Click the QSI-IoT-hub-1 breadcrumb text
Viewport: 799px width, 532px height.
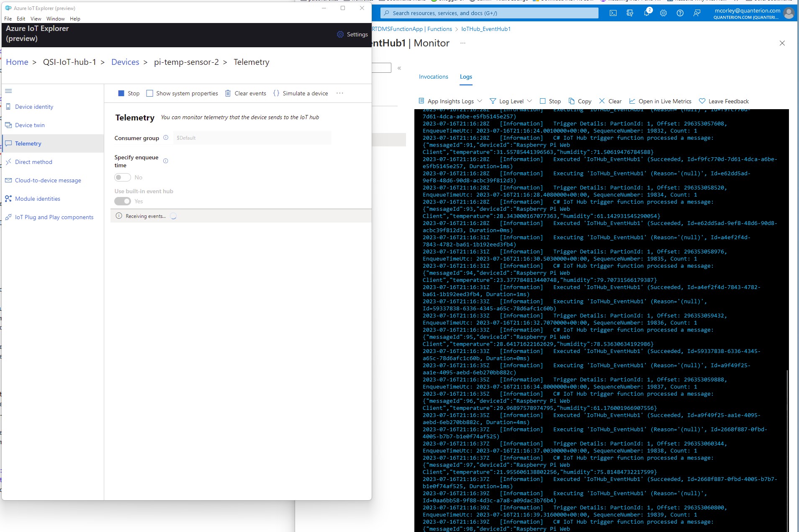[x=69, y=62]
